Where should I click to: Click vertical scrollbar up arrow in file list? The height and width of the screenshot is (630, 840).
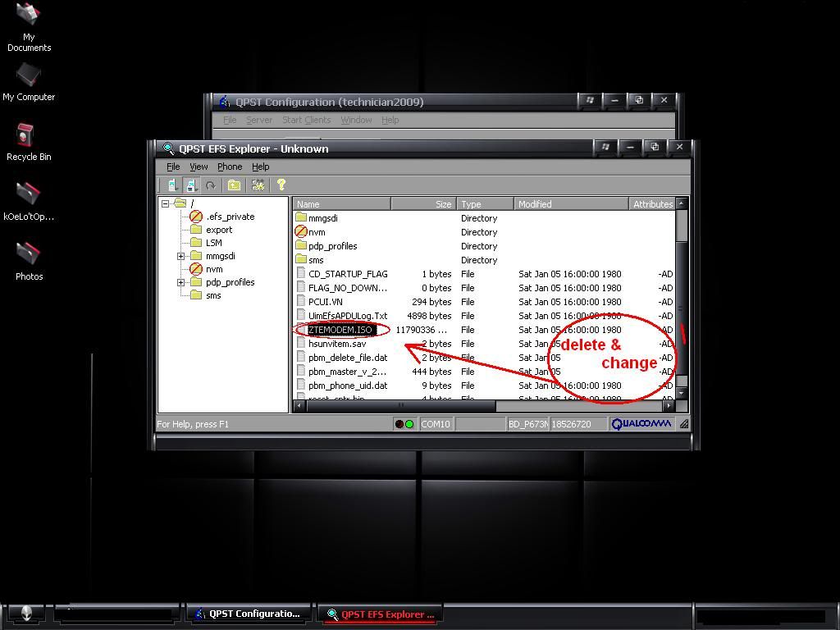(682, 203)
